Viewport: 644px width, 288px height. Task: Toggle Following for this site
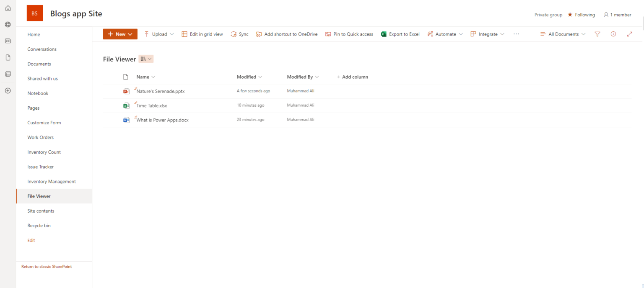pyautogui.click(x=582, y=15)
